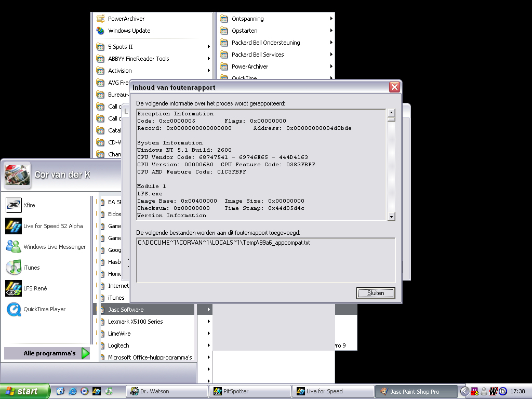Click the Windows Update globe icon

(100, 31)
